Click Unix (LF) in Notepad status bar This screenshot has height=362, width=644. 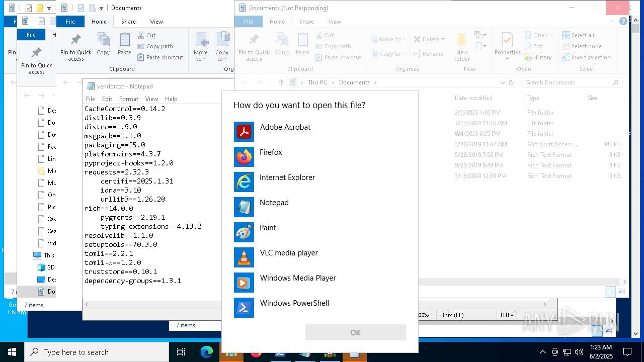452,315
